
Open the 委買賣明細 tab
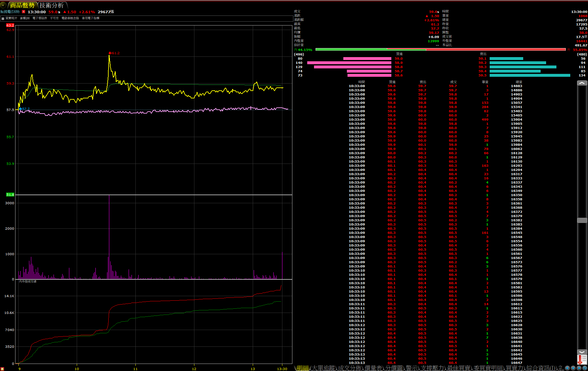(488, 368)
